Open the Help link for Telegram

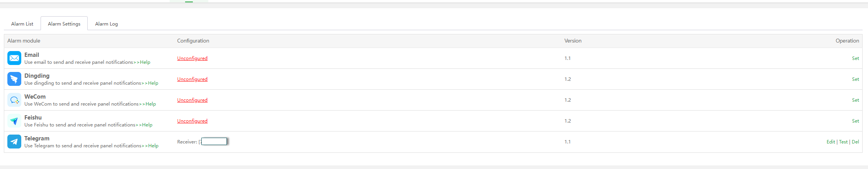153,146
